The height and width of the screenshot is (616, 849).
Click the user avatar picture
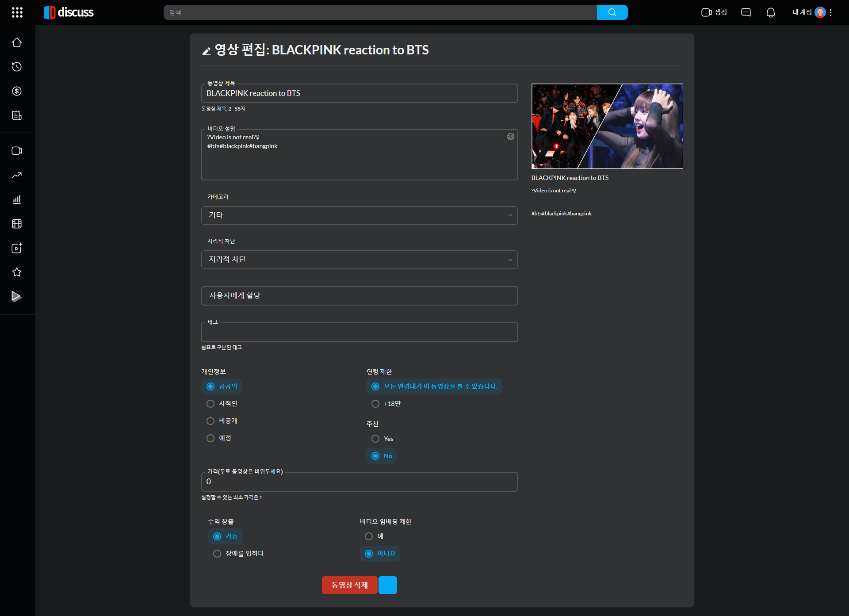[820, 12]
